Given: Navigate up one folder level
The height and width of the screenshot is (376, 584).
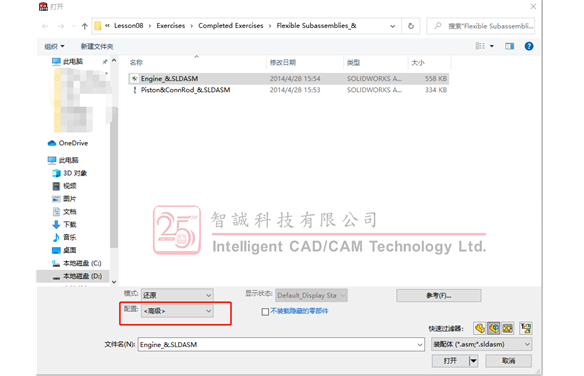Looking at the screenshot, I should (x=85, y=26).
